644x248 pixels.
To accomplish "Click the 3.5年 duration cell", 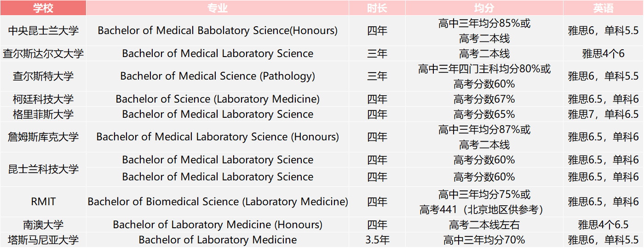I will click(x=377, y=240).
